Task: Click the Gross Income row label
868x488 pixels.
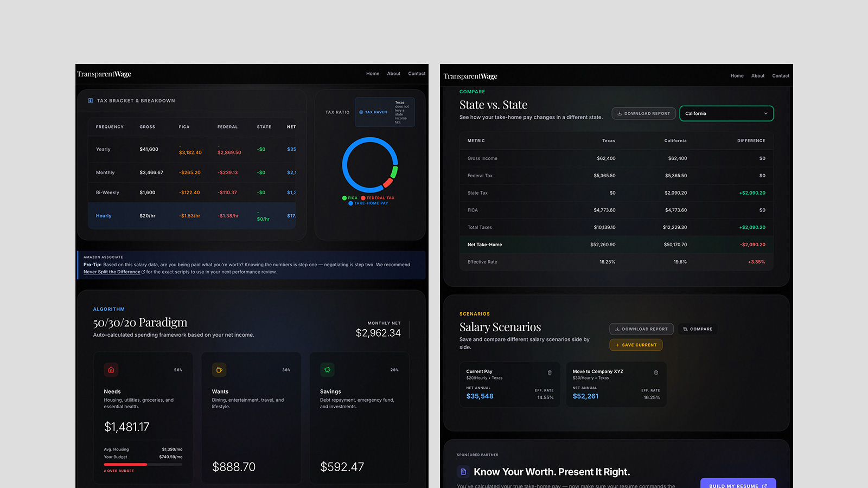Action: pyautogui.click(x=482, y=159)
